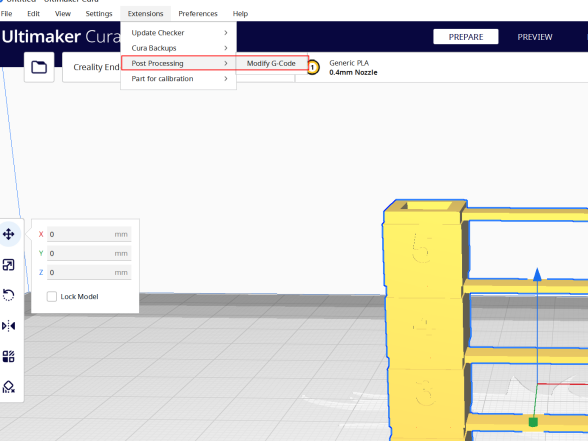This screenshot has width=588, height=441.
Task: Select the Scale tool
Action: (9, 265)
